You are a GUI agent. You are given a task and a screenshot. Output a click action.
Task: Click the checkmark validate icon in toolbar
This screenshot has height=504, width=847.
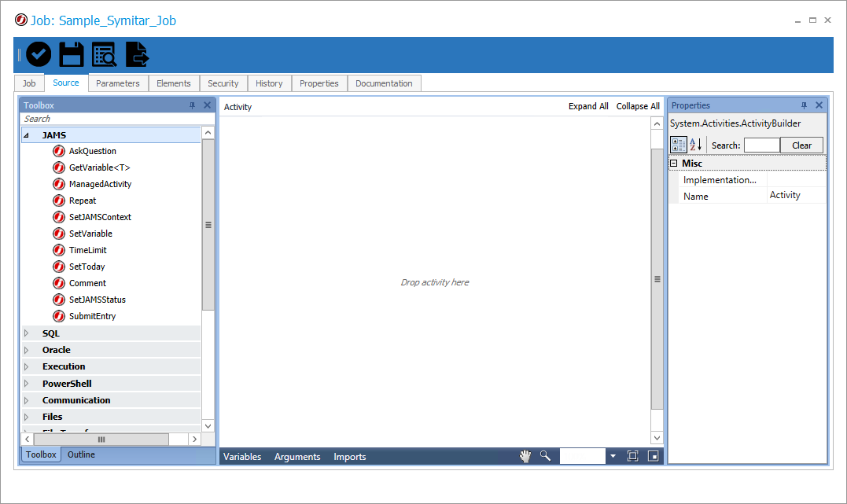coord(39,54)
